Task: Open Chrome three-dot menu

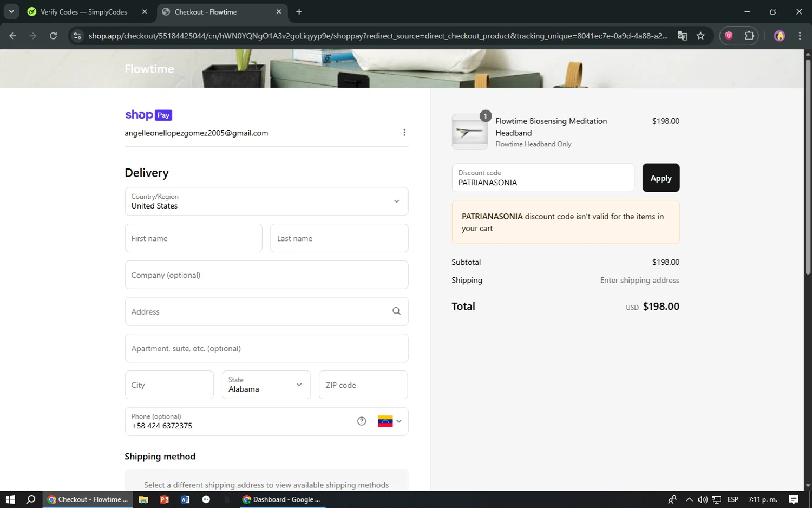Action: (800, 36)
